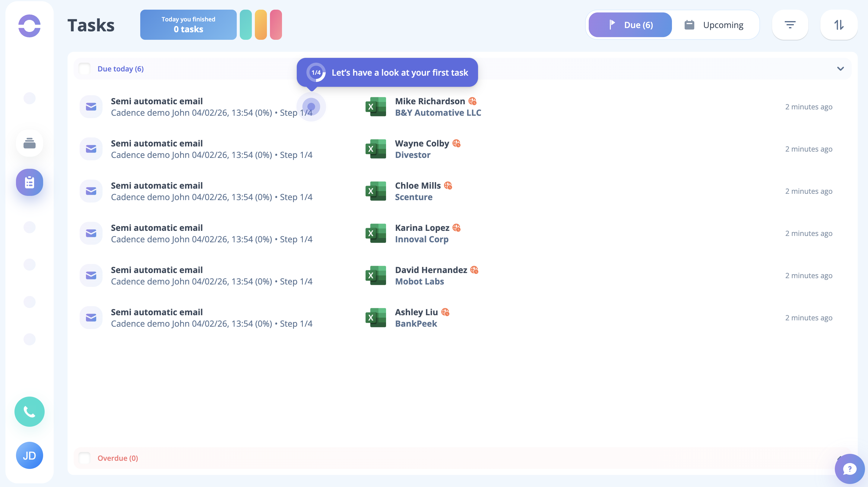Click email icon on Chloe Mills task
Viewport: 868px width, 487px height.
pyautogui.click(x=91, y=191)
